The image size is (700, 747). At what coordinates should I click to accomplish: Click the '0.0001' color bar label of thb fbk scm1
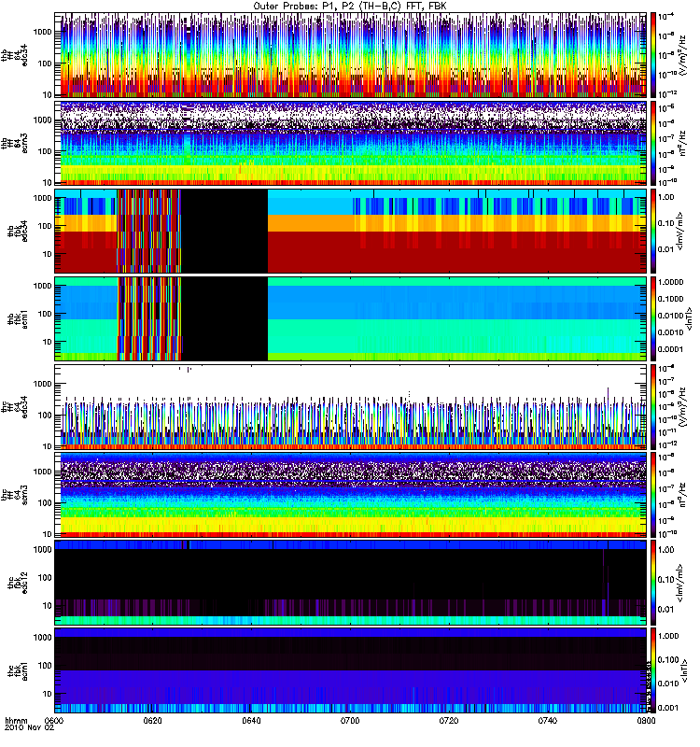pos(670,349)
